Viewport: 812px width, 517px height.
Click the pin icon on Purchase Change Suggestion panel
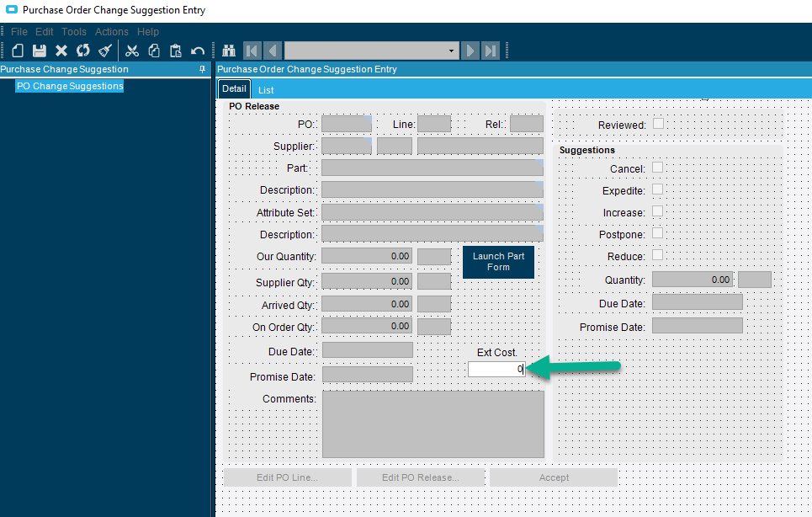(202, 69)
